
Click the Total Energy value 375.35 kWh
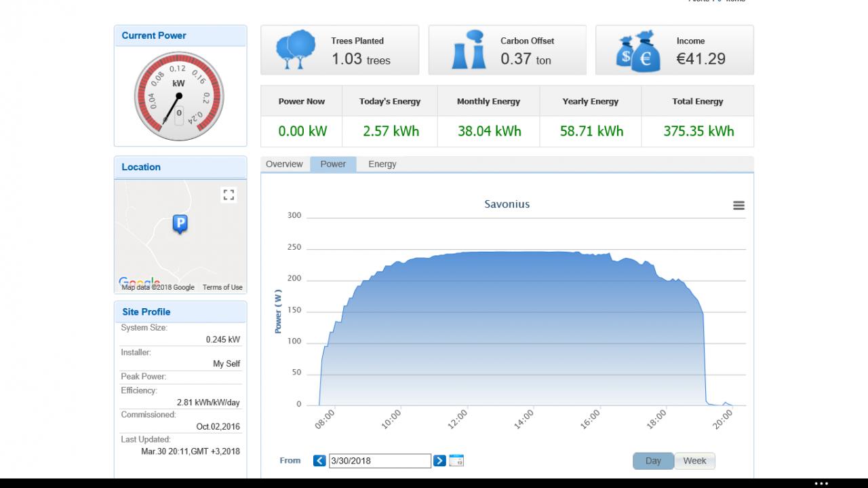pyautogui.click(x=698, y=131)
